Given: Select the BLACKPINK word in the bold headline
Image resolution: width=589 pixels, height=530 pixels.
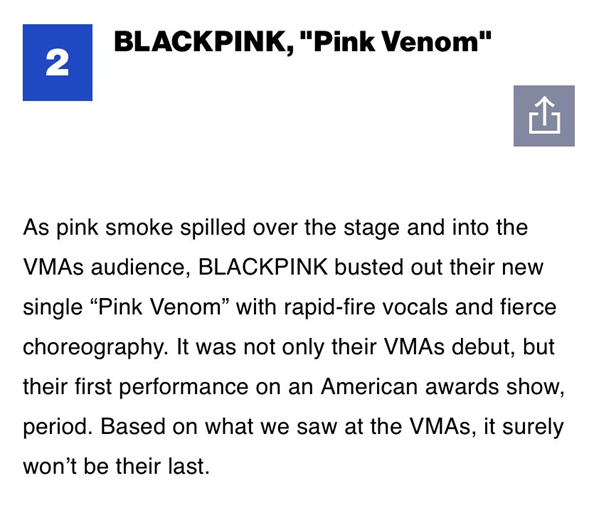Looking at the screenshot, I should pos(201,42).
